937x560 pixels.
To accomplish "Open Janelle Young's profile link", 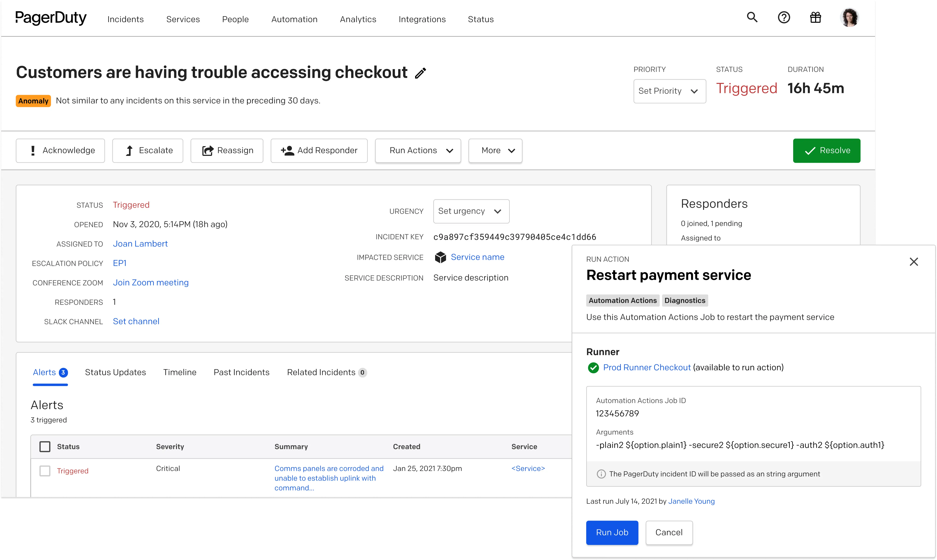I will pos(691,501).
